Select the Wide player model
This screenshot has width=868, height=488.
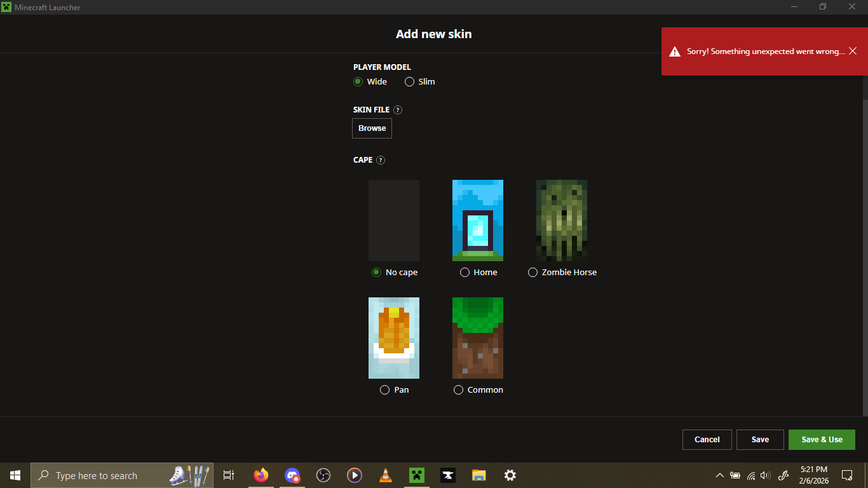358,81
